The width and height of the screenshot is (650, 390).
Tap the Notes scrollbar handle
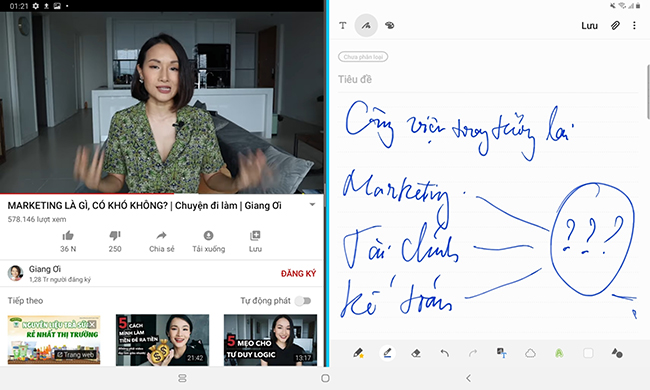point(648,92)
